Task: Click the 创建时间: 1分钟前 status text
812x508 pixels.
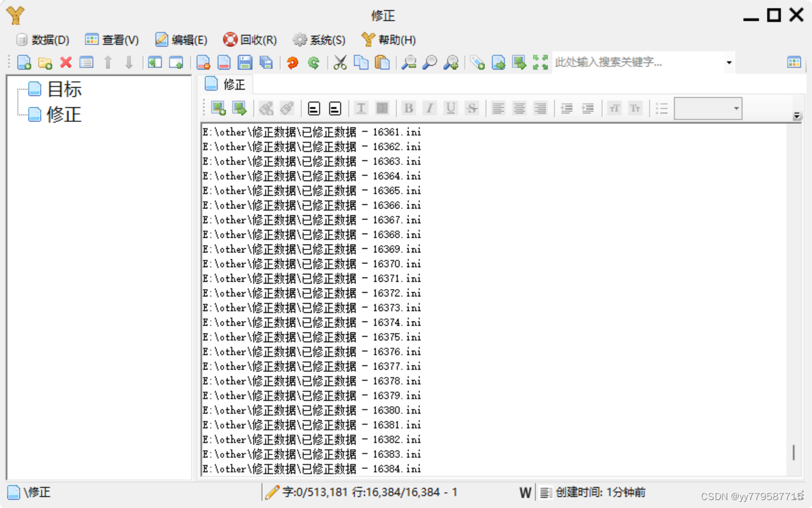Action: point(600,493)
